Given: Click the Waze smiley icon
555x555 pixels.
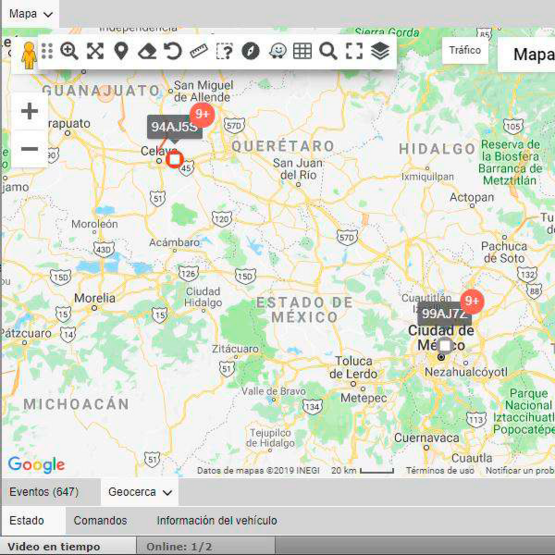Looking at the screenshot, I should pos(278,51).
